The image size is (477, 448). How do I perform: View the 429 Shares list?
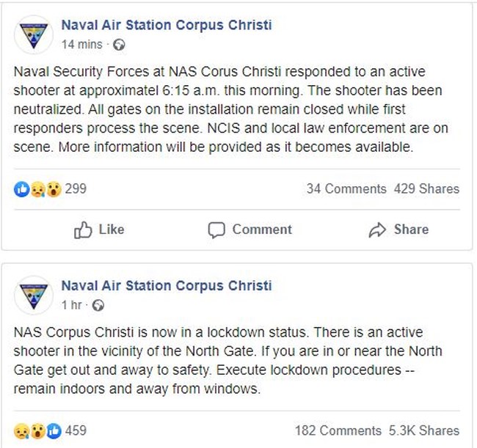(x=426, y=188)
